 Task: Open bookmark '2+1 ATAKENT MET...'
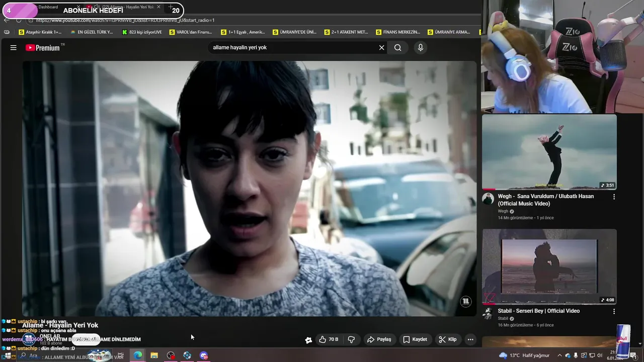click(346, 32)
